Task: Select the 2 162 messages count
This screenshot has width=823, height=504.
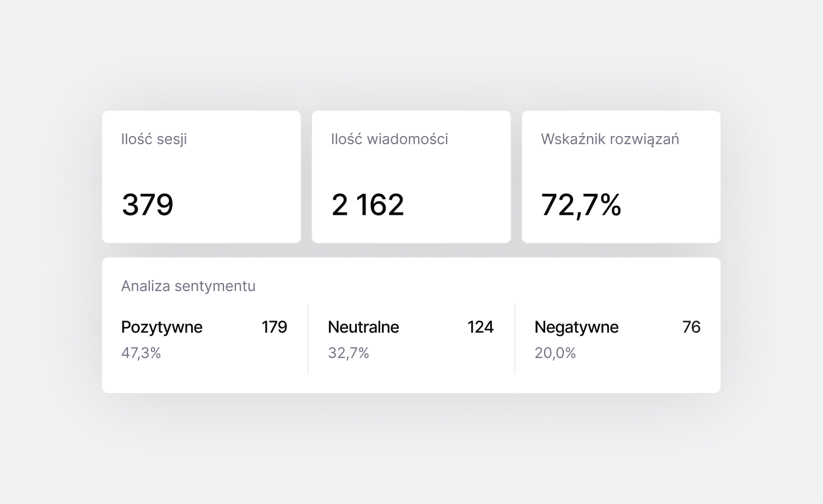Action: pos(368,205)
